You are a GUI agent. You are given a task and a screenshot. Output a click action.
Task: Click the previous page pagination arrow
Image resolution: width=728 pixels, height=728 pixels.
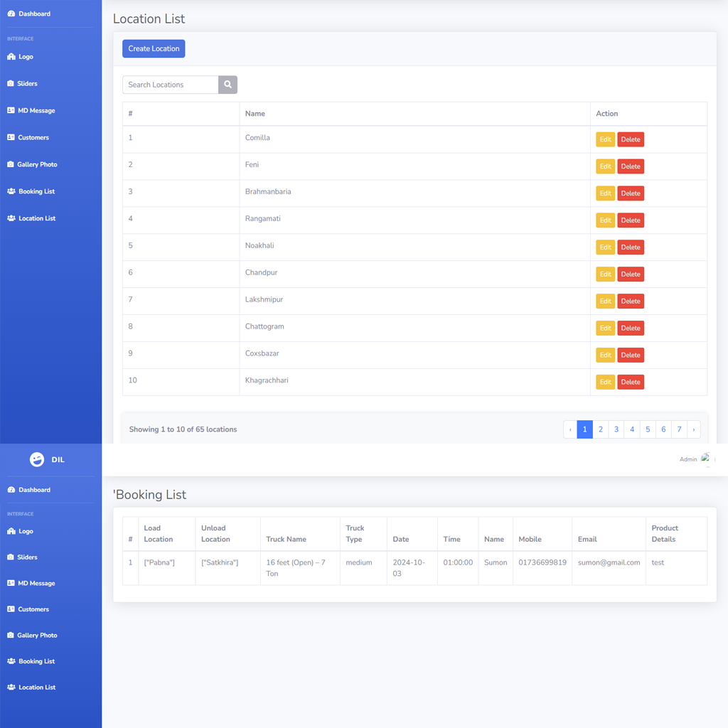coord(570,429)
